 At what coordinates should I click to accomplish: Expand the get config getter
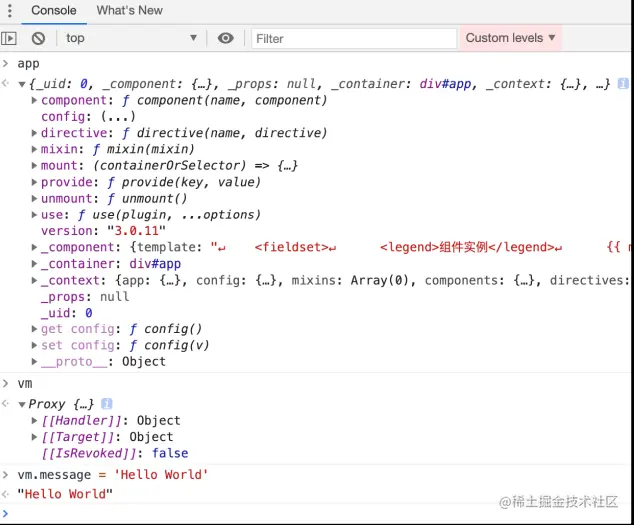pos(34,329)
